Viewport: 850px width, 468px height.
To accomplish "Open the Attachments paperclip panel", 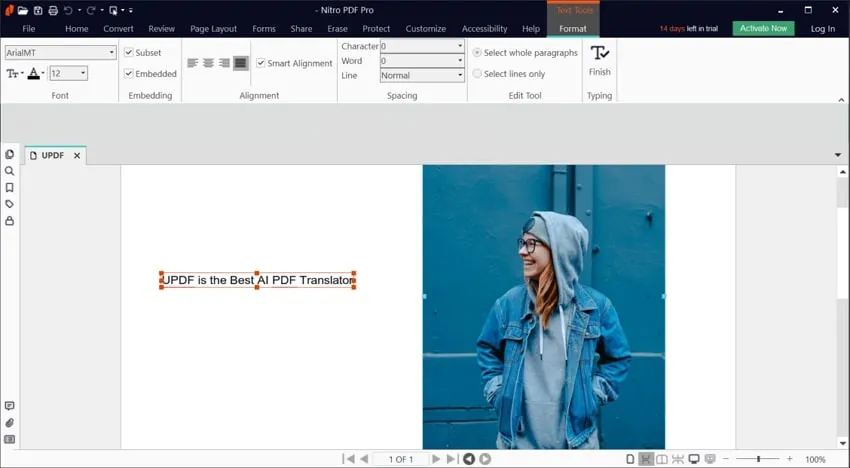I will click(x=10, y=423).
